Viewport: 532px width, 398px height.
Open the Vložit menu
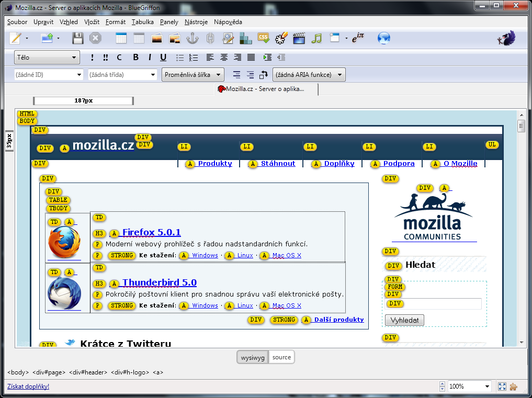(x=92, y=22)
